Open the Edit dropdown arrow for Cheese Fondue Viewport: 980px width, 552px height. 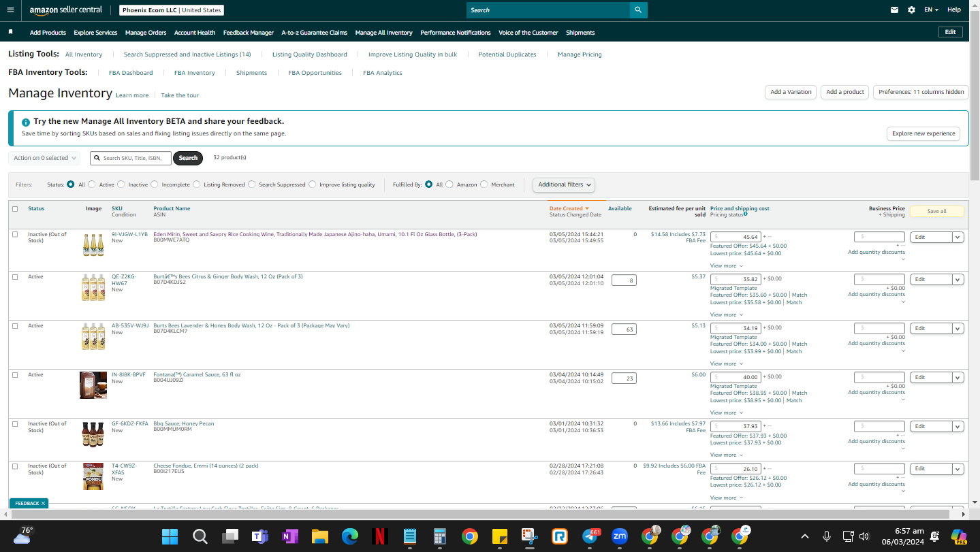tap(958, 469)
